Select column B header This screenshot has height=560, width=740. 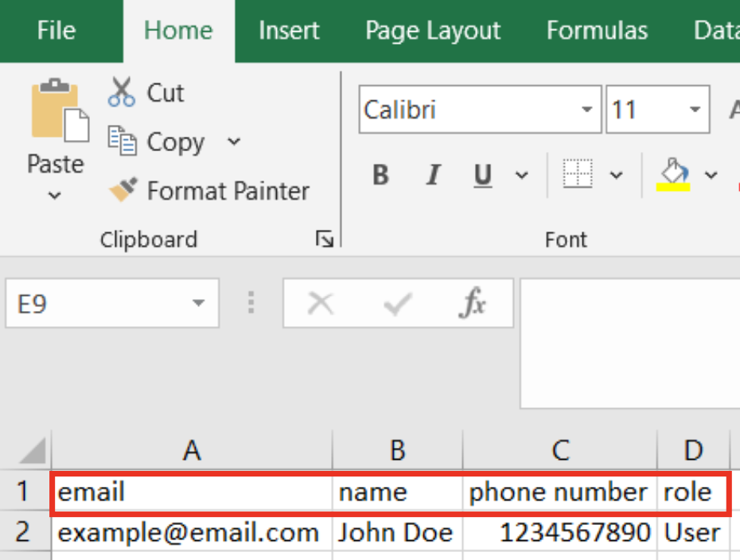(397, 450)
